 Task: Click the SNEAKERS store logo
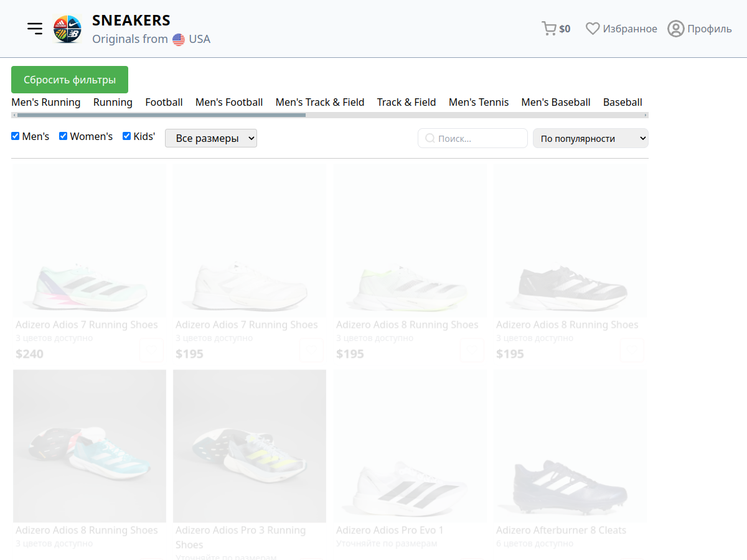[x=67, y=29]
